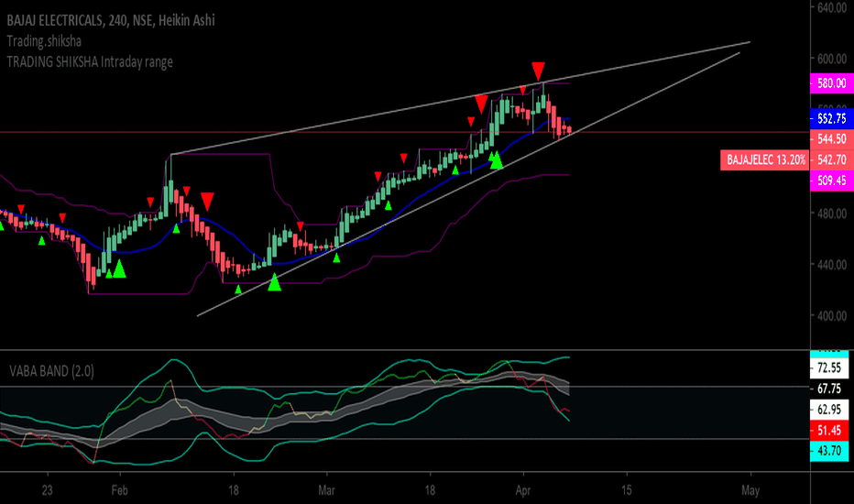The image size is (854, 504).
Task: Open TRADING SHIKSHA Intraday range indicator label
Action: (x=90, y=61)
